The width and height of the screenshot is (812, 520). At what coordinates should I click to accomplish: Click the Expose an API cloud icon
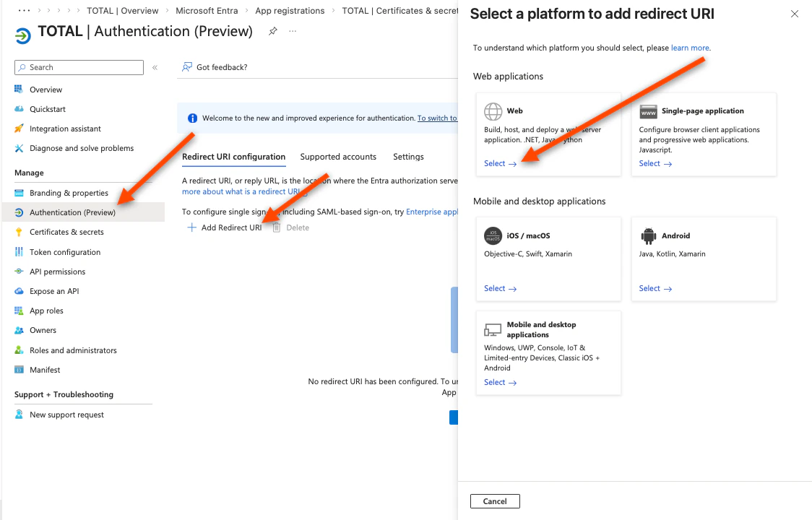click(x=19, y=291)
